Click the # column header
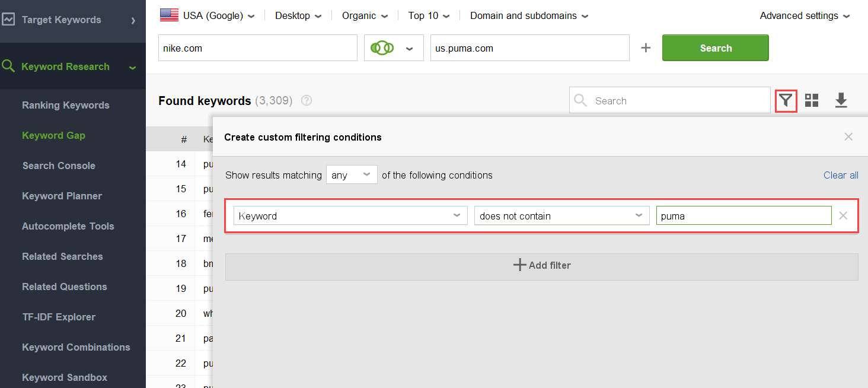The width and height of the screenshot is (868, 388). coord(184,139)
